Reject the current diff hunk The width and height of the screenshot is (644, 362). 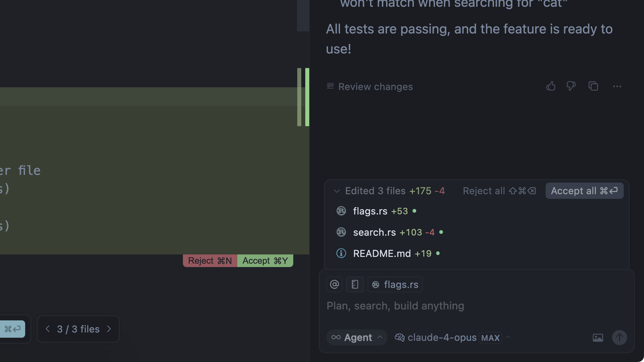click(210, 261)
